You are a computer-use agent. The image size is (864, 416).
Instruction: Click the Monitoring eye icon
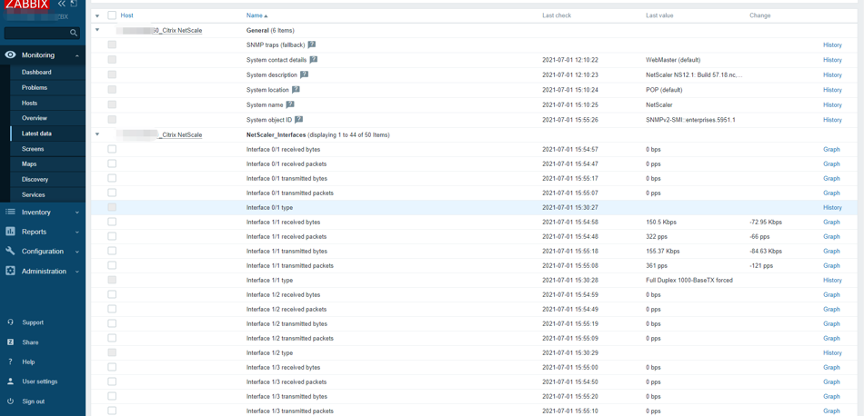[10, 55]
